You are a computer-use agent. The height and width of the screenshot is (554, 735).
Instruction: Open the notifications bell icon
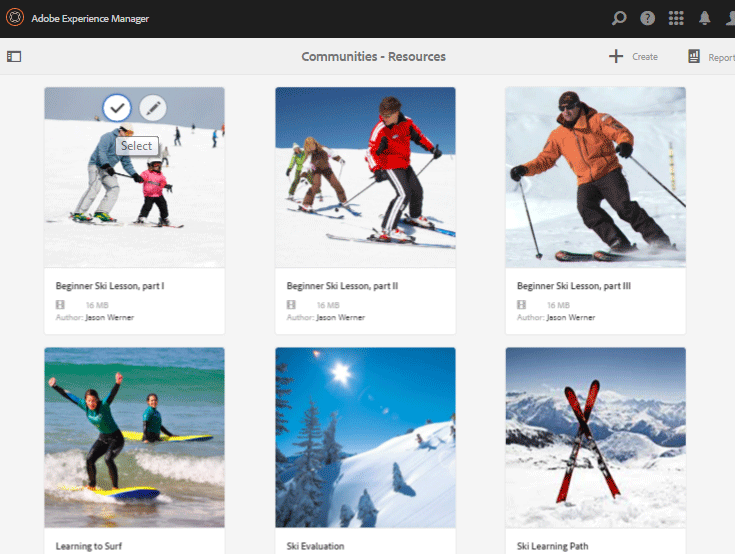[x=704, y=18]
